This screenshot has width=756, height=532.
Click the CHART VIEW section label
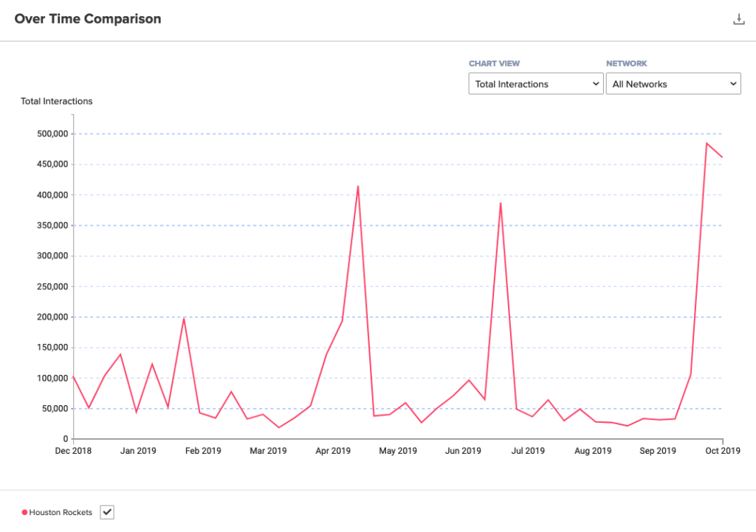pos(495,63)
